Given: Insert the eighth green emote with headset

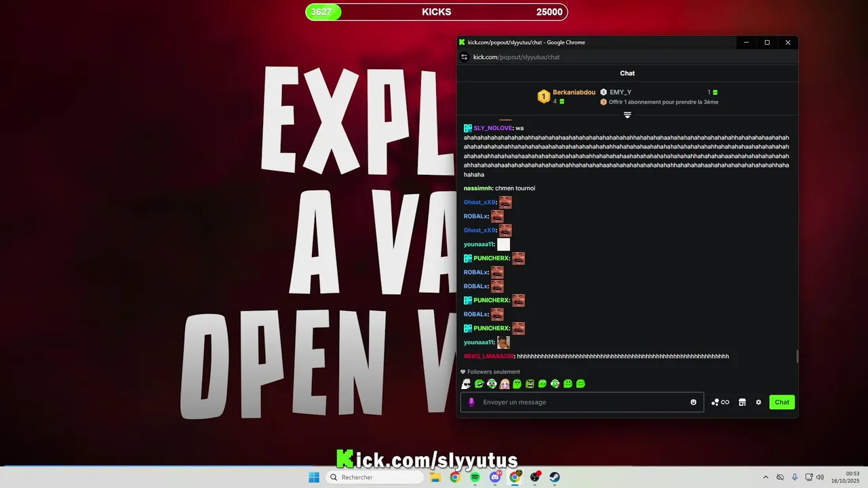Looking at the screenshot, I should 555,384.
